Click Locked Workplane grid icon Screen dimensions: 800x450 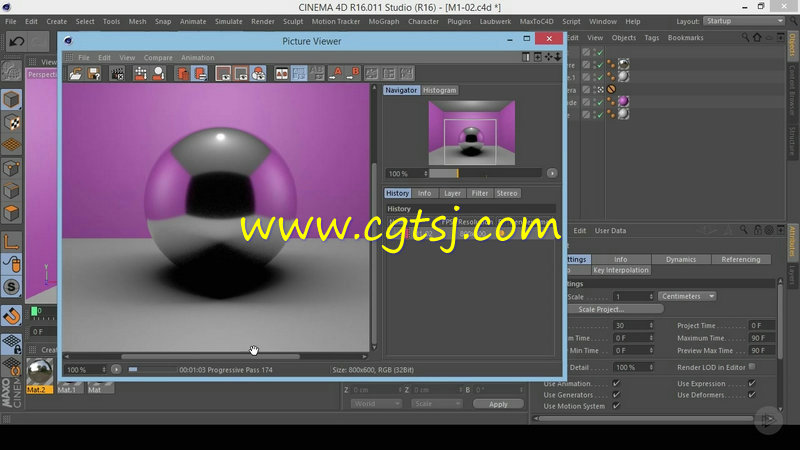[11, 344]
